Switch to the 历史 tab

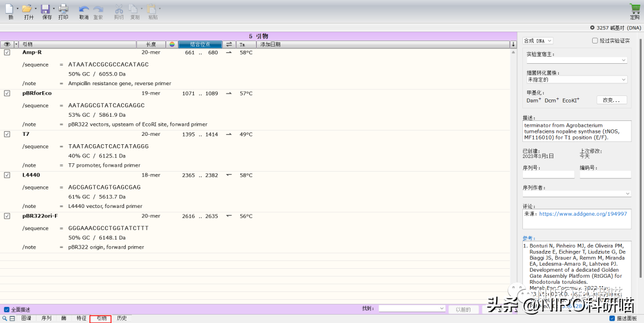click(122, 318)
